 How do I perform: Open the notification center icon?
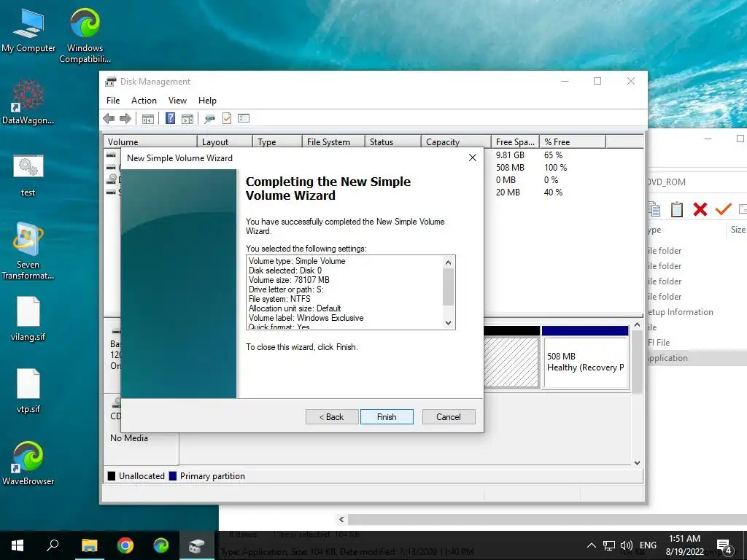point(724,546)
